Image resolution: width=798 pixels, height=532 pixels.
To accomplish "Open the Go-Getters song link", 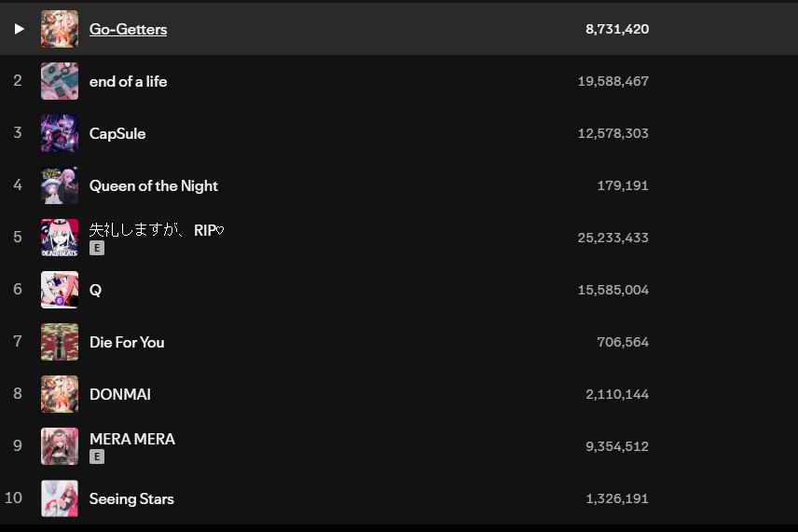I will 128,29.
